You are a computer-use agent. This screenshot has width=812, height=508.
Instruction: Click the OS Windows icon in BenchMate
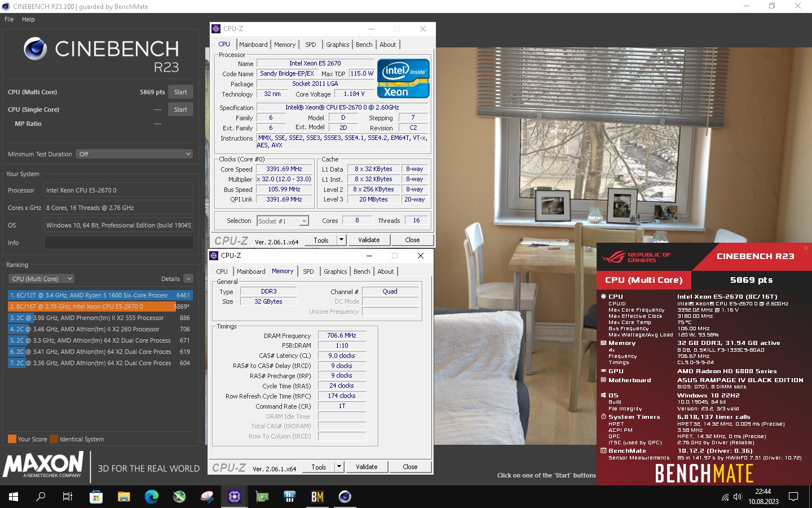(x=603, y=395)
